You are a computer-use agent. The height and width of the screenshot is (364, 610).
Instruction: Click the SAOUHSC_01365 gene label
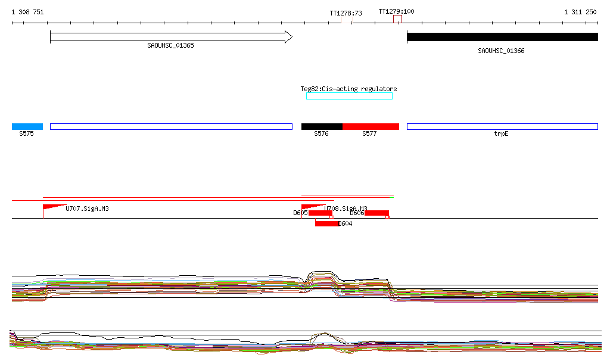pyautogui.click(x=170, y=45)
